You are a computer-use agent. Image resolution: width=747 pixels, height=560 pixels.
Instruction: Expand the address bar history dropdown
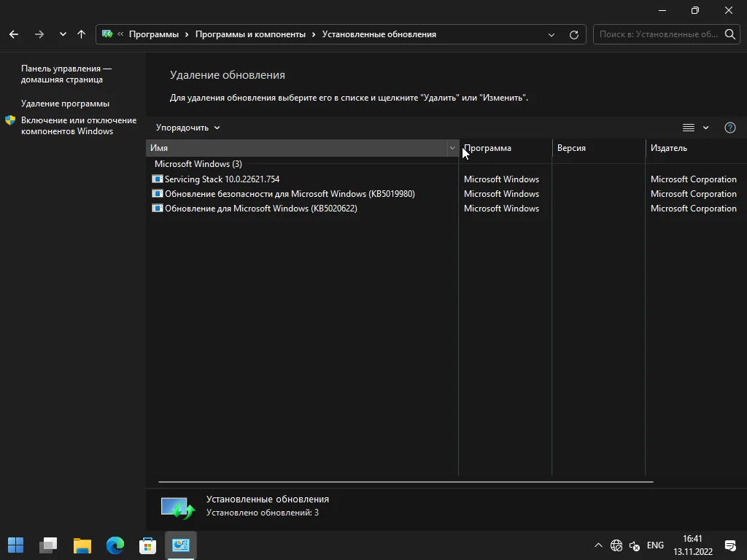pyautogui.click(x=551, y=34)
